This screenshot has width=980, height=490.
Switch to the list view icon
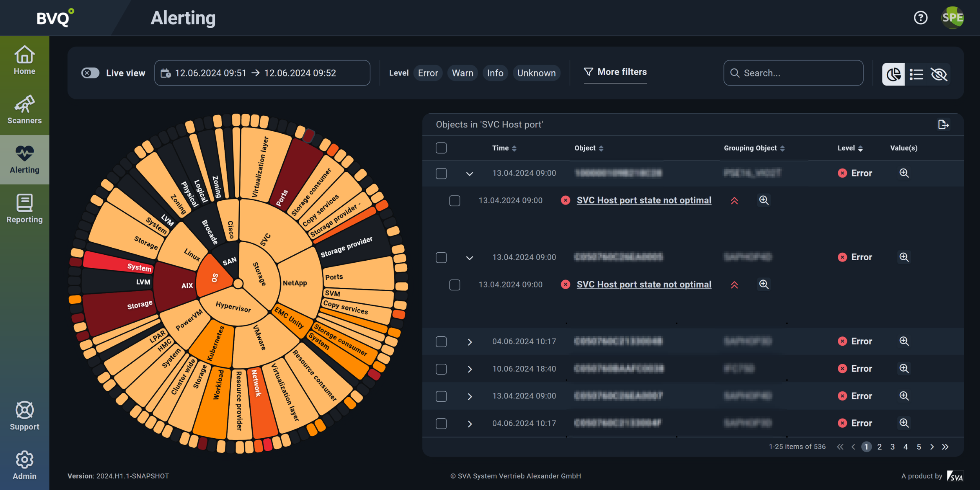point(916,74)
